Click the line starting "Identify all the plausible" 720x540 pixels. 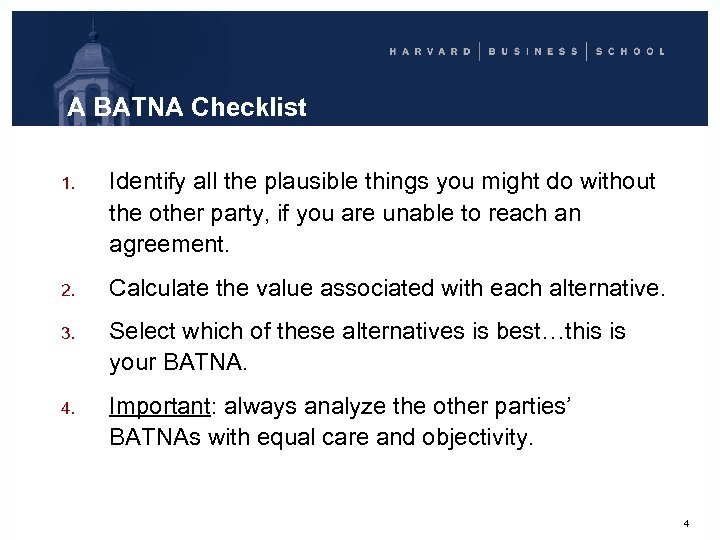[382, 181]
